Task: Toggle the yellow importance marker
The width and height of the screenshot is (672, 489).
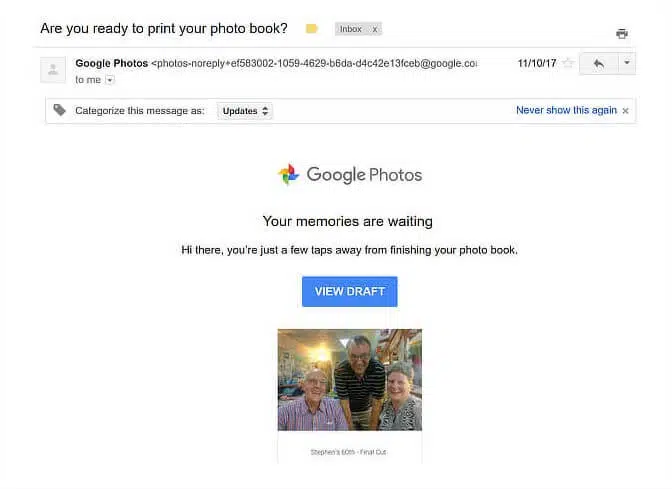Action: coord(312,29)
